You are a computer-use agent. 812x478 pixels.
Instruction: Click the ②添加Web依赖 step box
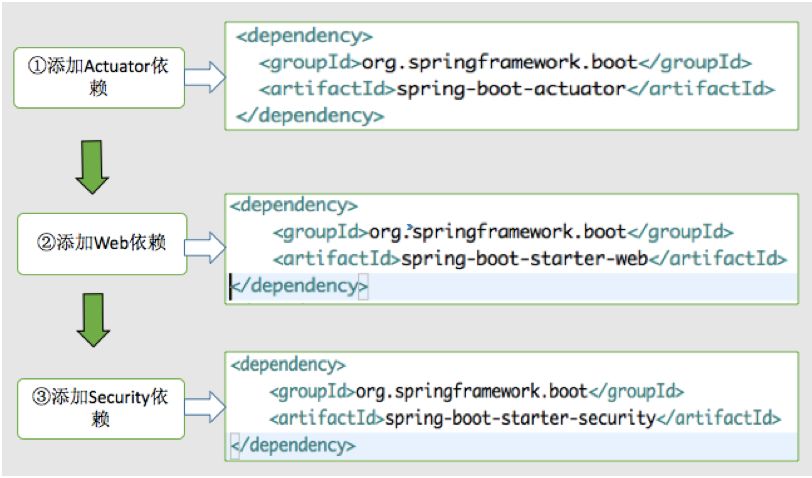[x=102, y=243]
